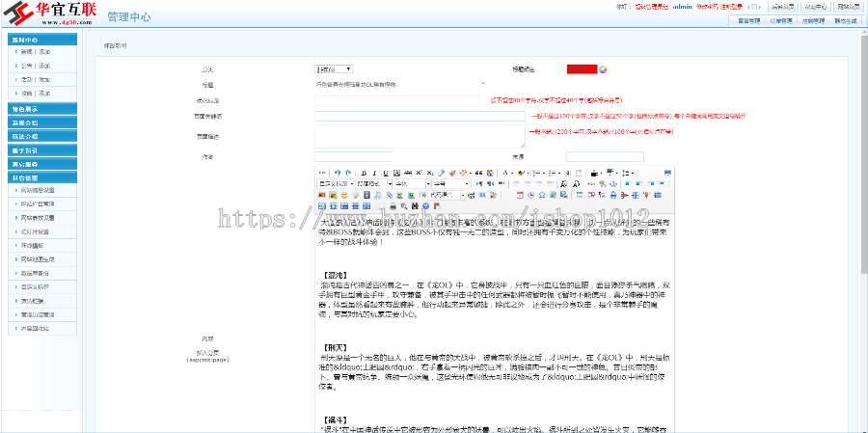Open the code dropdown in third toolbar row
The image size is (868, 433).
coord(447,195)
